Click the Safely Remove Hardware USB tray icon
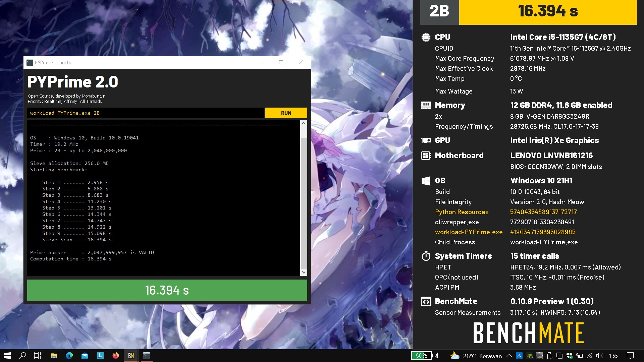Image resolution: width=644 pixels, height=362 pixels. tap(549, 356)
